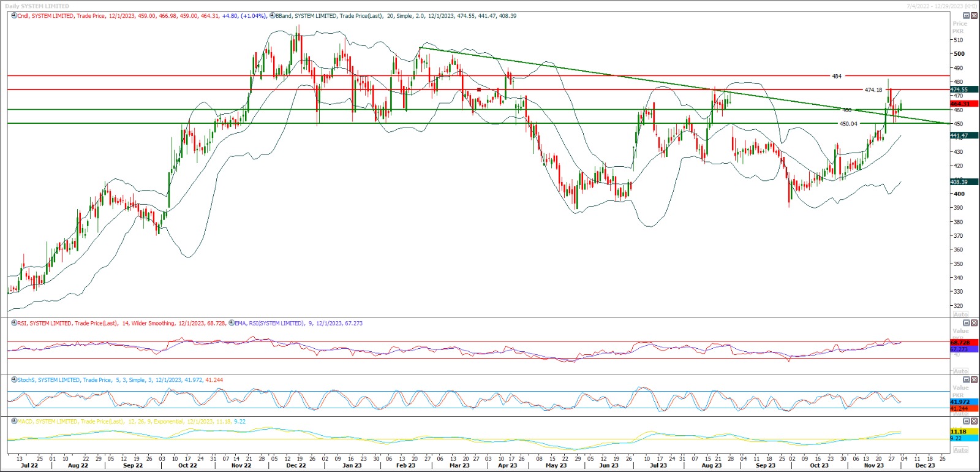Click the BBand indicator legend icon
Image resolution: width=980 pixels, height=472 pixels.
click(273, 16)
